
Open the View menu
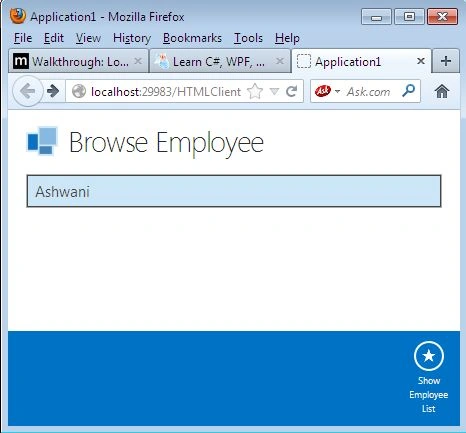coord(88,38)
